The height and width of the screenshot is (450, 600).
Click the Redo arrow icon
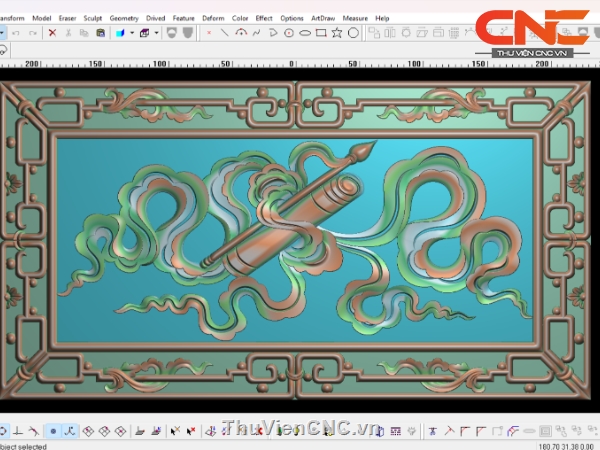click(x=33, y=33)
